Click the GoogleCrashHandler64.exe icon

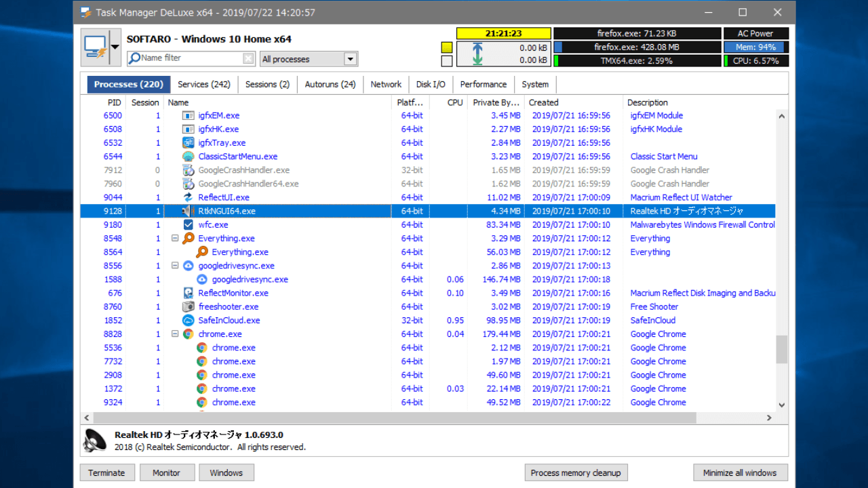click(x=189, y=184)
